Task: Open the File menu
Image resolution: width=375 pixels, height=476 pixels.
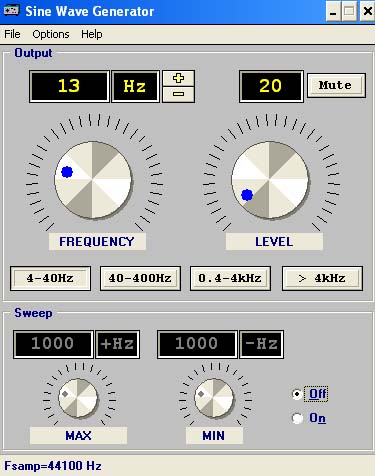Action: click(x=12, y=34)
